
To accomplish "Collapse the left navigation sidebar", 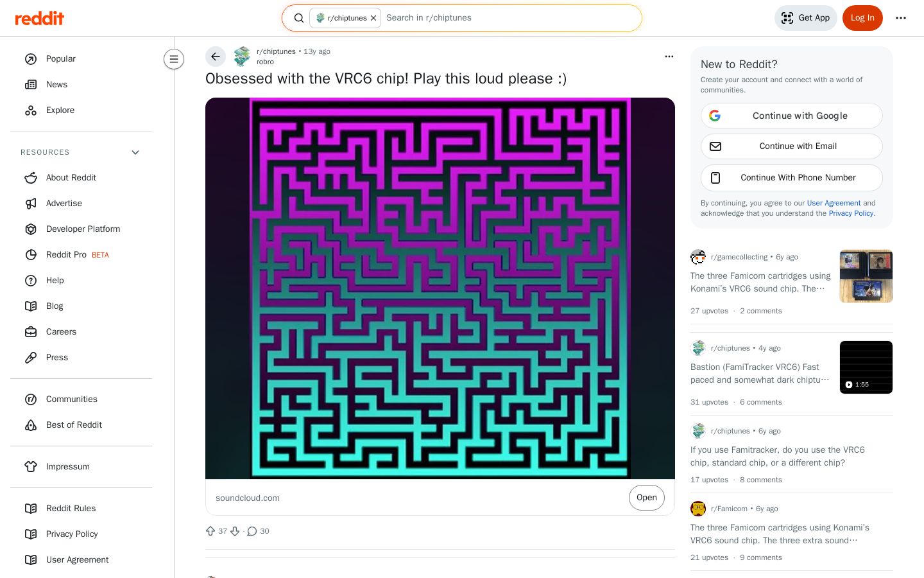I will 174,59.
